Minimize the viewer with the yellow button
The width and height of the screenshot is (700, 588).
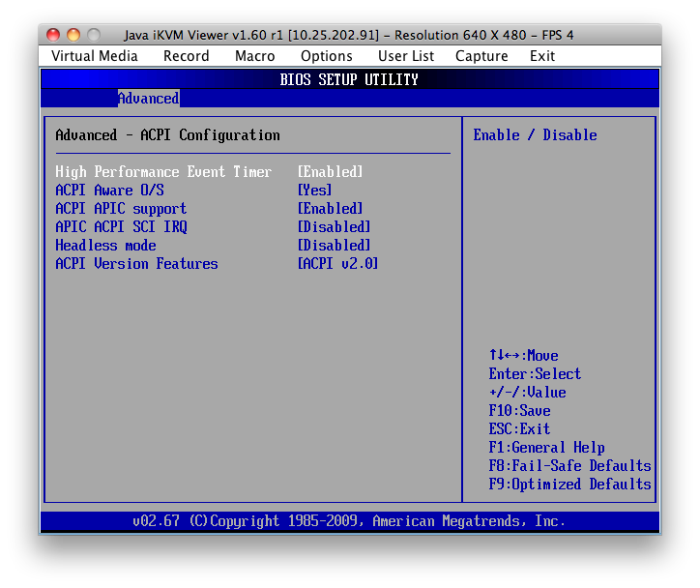tap(73, 35)
